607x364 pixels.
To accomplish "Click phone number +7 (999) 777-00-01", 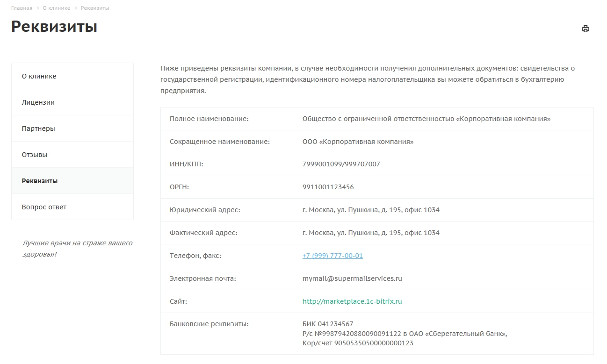I will point(332,256).
